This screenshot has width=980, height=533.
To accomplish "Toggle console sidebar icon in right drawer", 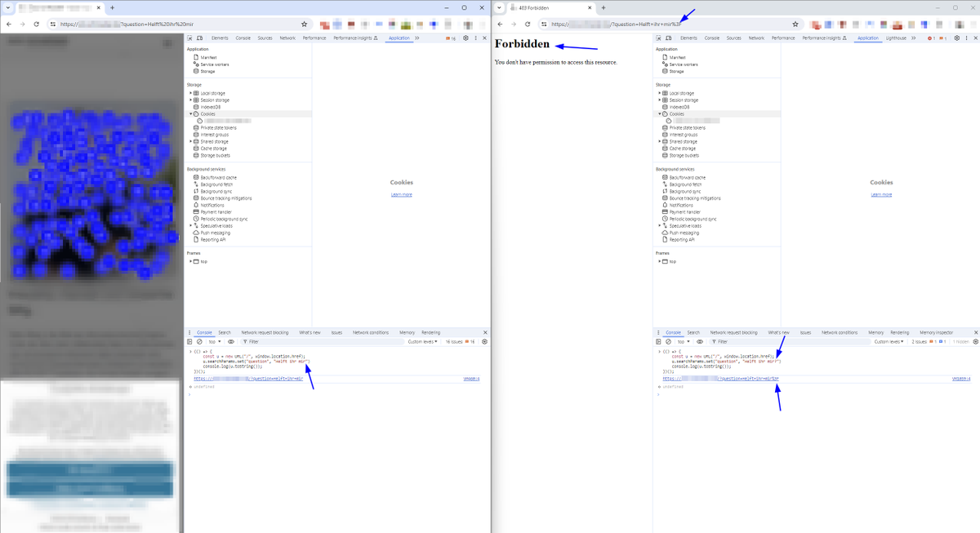I will [658, 342].
